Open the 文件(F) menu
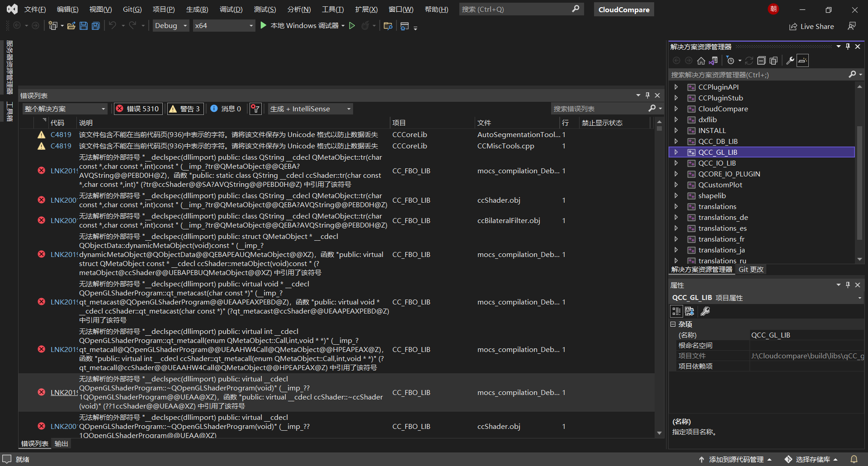 [35, 9]
